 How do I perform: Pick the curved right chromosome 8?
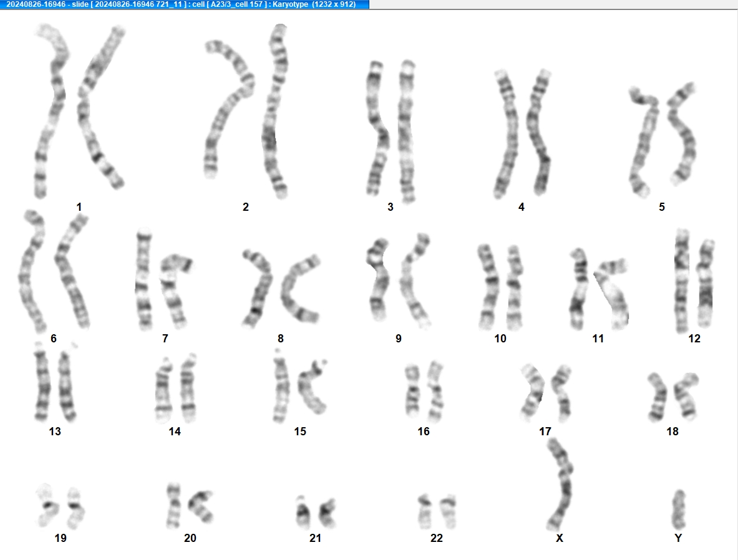point(300,289)
